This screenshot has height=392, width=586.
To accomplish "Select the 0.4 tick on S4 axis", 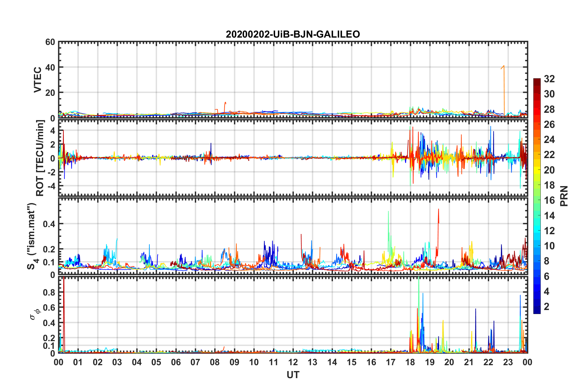I will coord(49,224).
